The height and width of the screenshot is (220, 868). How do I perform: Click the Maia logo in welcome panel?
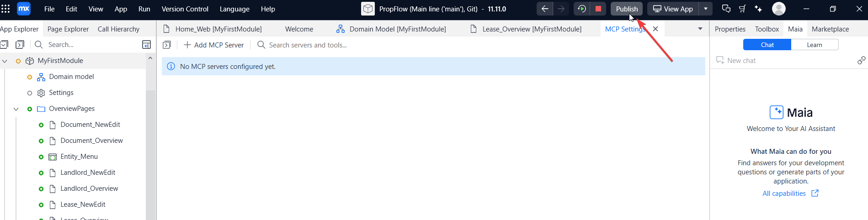[777, 112]
